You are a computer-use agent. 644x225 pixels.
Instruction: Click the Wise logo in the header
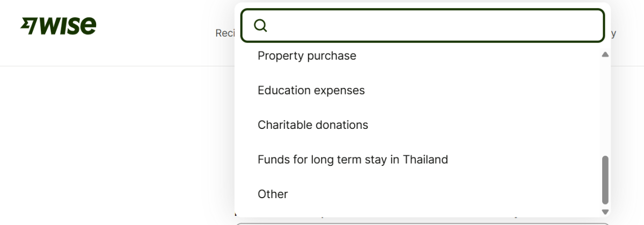(58, 25)
